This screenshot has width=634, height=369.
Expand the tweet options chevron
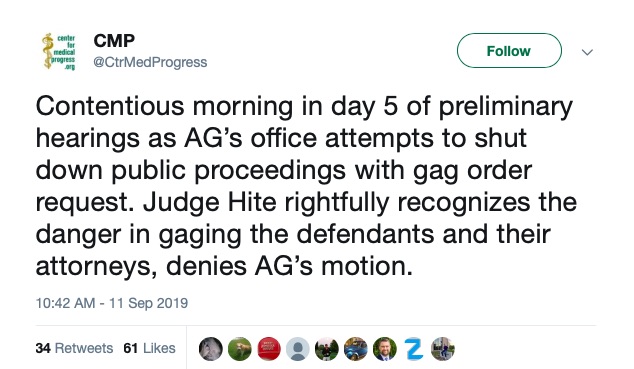pyautogui.click(x=587, y=52)
